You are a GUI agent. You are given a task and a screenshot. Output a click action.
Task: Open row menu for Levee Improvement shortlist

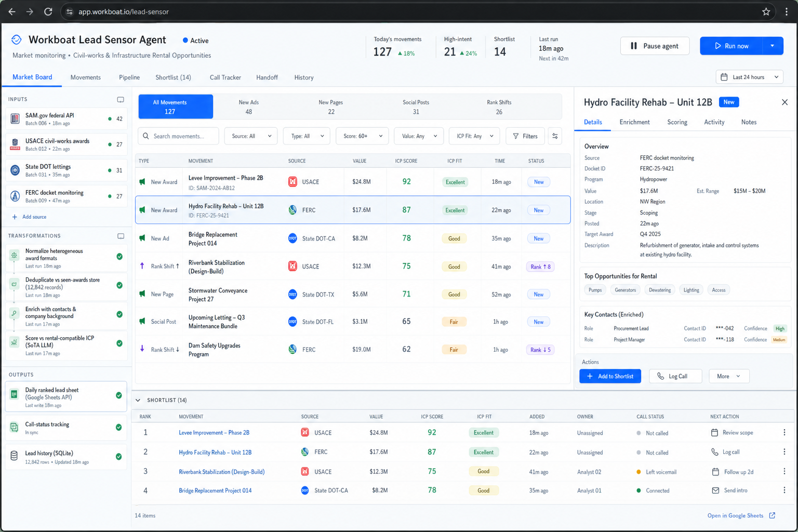[x=784, y=432]
